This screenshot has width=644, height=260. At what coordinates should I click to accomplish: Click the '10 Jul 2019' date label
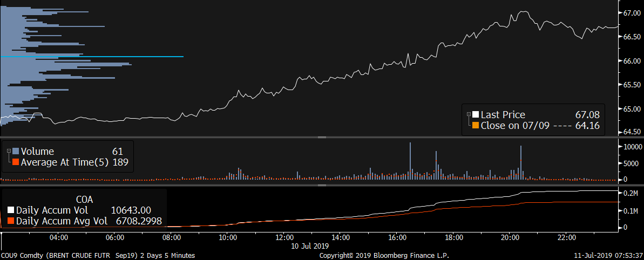[x=311, y=245]
